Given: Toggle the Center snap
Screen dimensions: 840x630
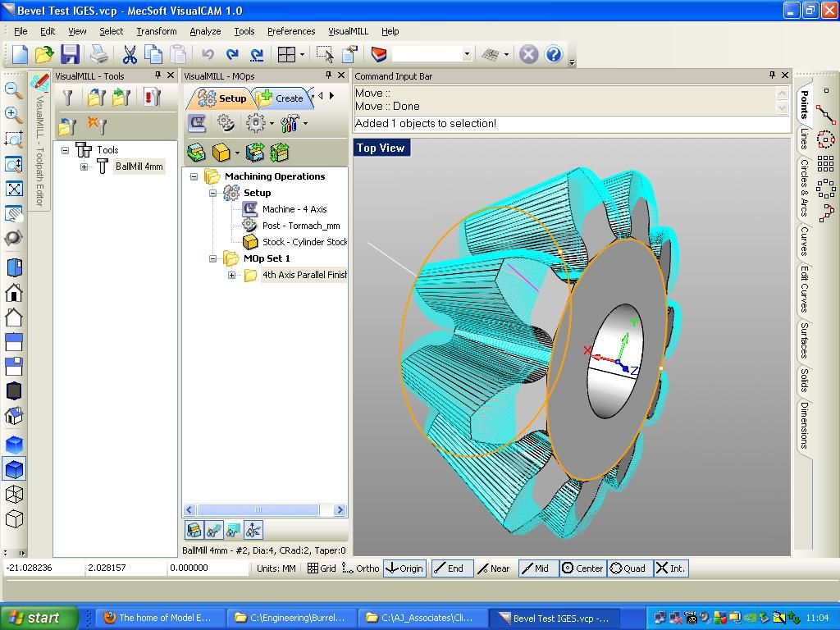Looking at the screenshot, I should [583, 568].
